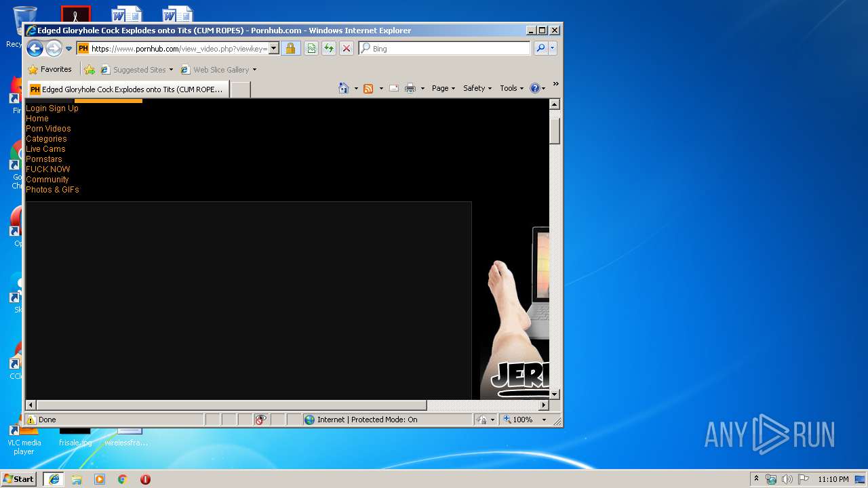The width and height of the screenshot is (868, 488).
Task: Click the Home page icon in the command bar
Action: [x=344, y=88]
